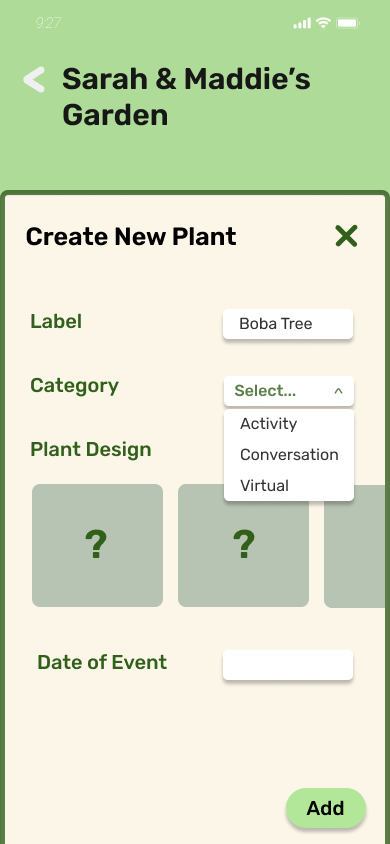Tap the Add button
390x844 pixels.
point(326,808)
